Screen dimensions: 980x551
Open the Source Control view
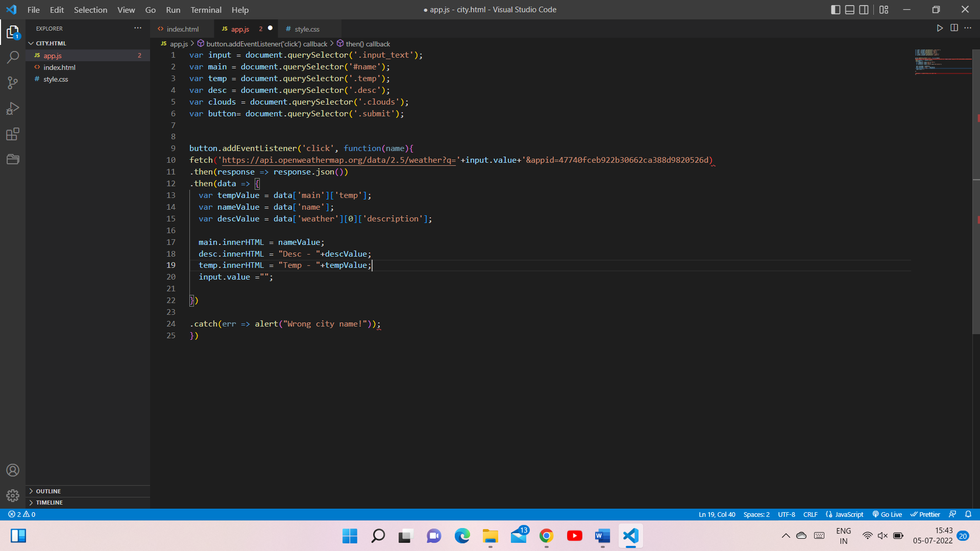(x=13, y=83)
